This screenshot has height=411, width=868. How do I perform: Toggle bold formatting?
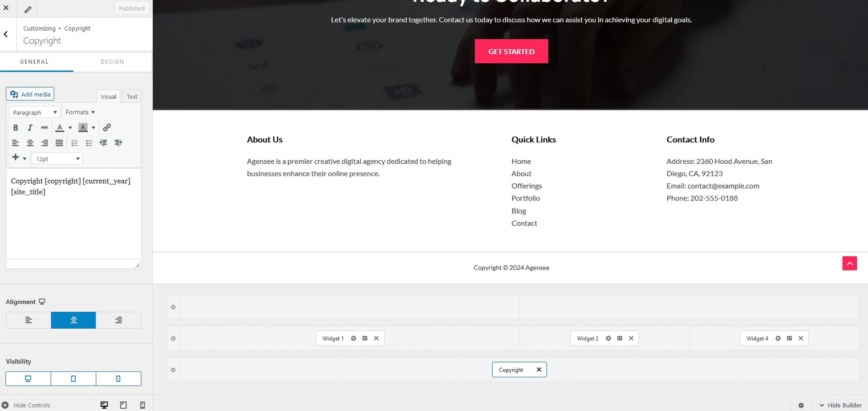(16, 128)
